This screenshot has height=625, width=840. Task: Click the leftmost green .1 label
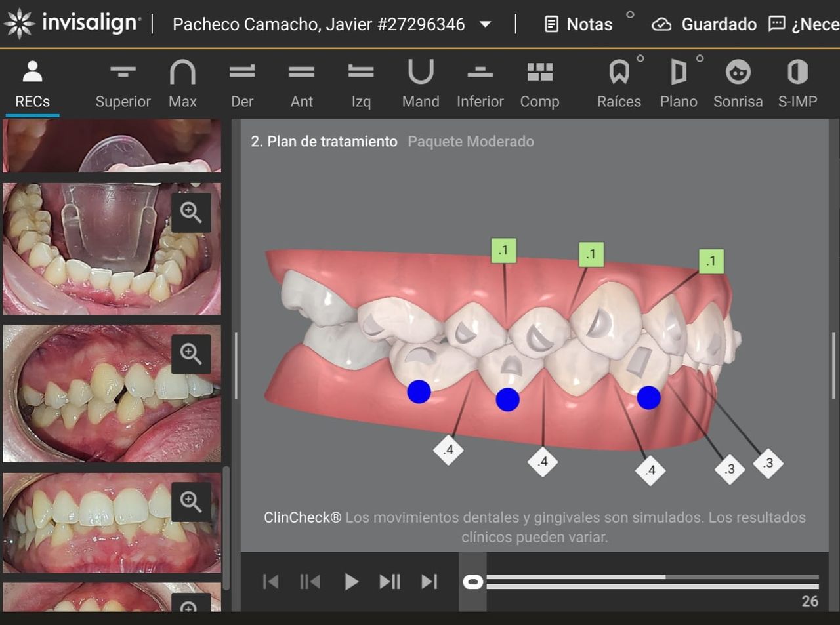point(503,250)
